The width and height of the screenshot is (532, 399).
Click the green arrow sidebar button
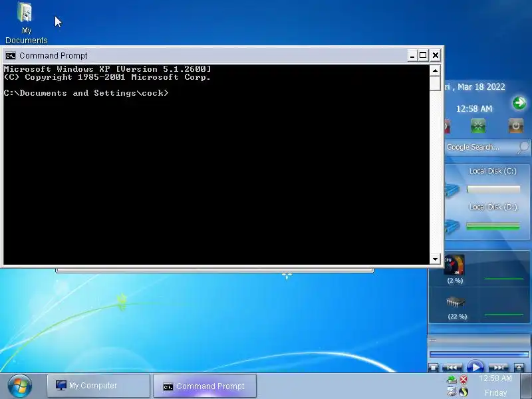[x=519, y=103]
